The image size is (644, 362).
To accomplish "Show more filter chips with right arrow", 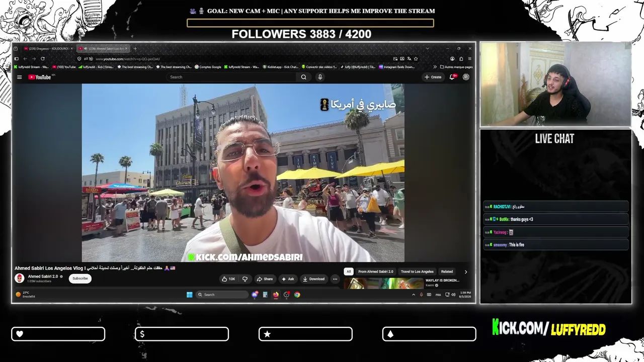I will 465,271.
